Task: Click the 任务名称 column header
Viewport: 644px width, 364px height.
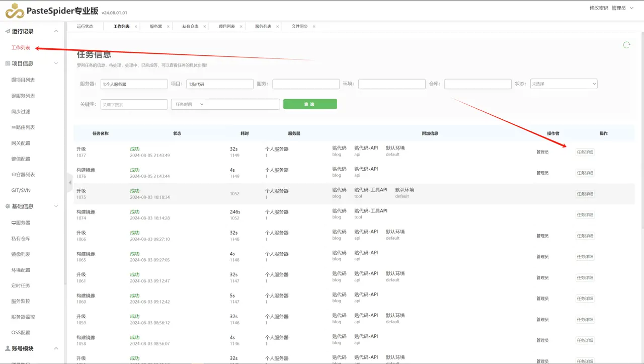Action: [101, 133]
